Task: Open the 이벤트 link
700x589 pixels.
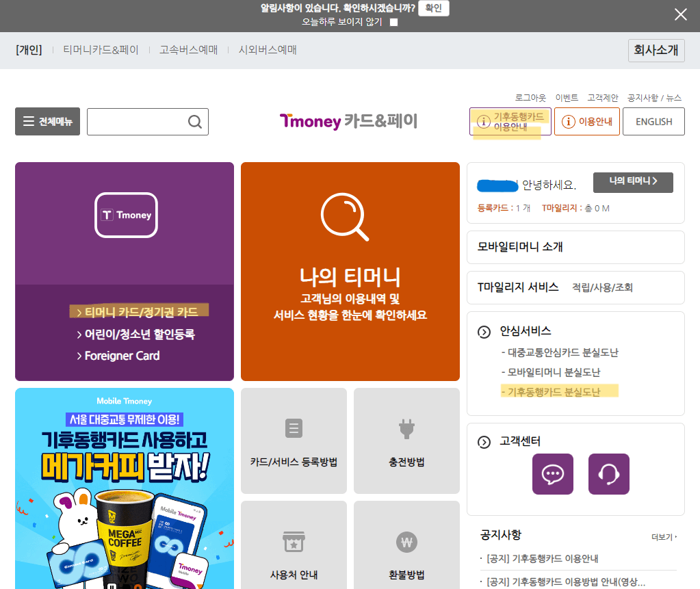Action: coord(567,98)
